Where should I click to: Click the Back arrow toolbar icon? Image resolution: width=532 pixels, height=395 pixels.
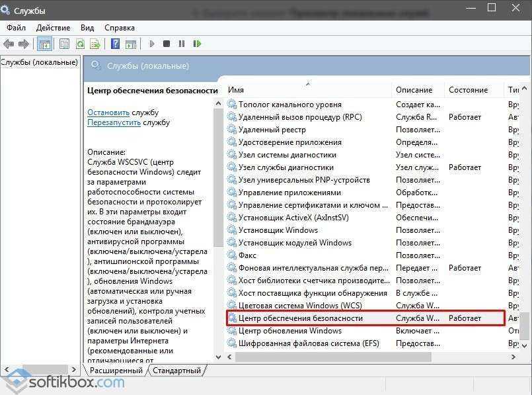pos(9,44)
